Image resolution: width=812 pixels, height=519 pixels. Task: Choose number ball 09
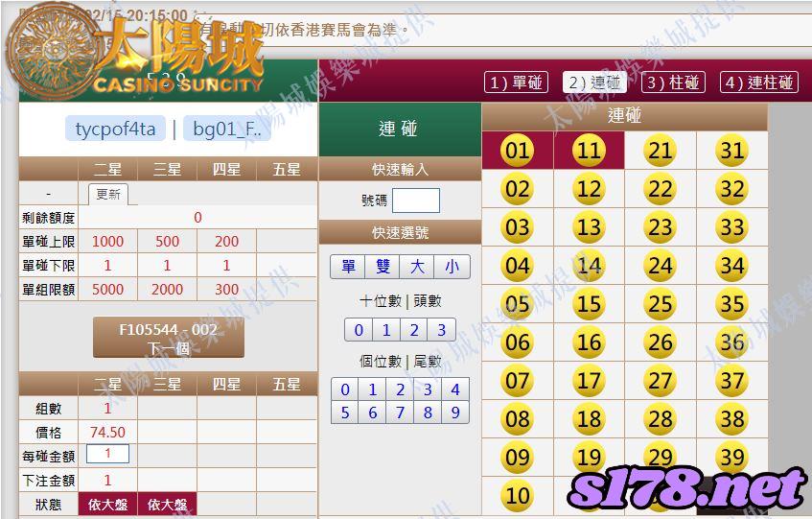point(517,458)
